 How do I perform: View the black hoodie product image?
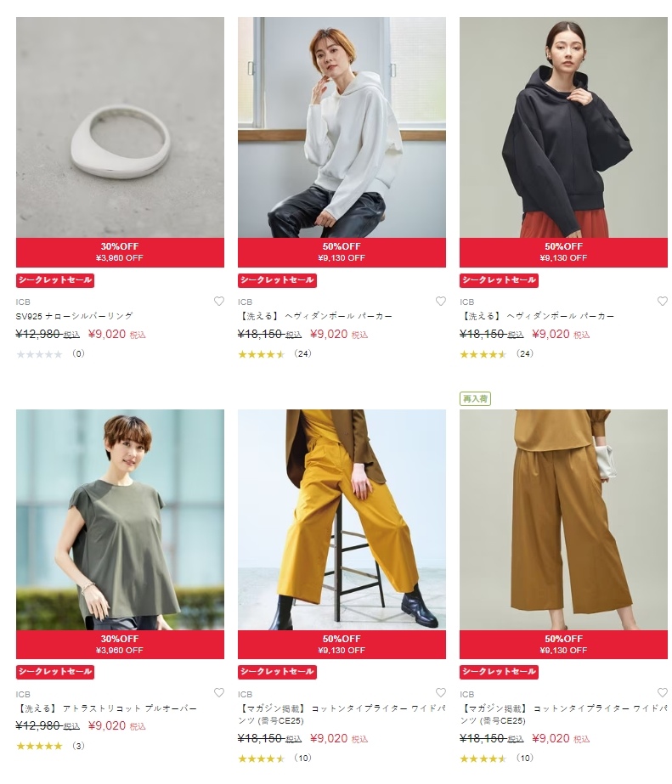(563, 127)
